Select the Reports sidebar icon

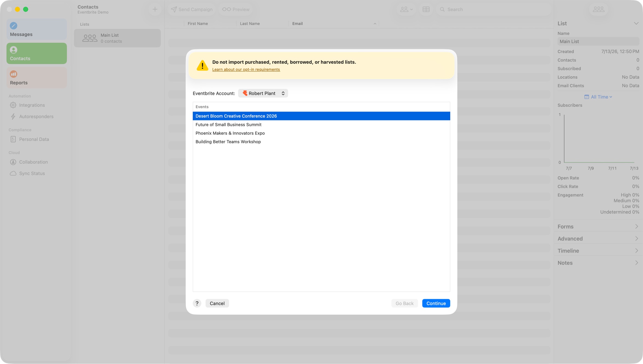click(x=13, y=74)
